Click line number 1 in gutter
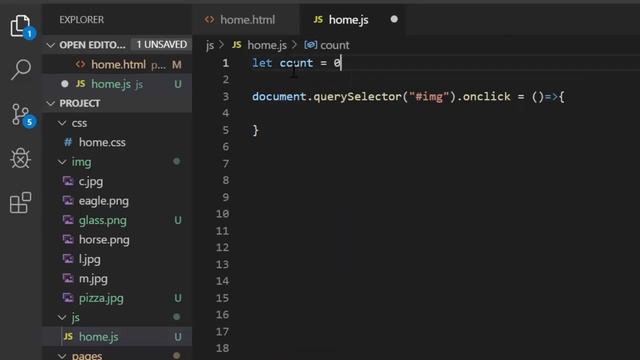 click(225, 63)
